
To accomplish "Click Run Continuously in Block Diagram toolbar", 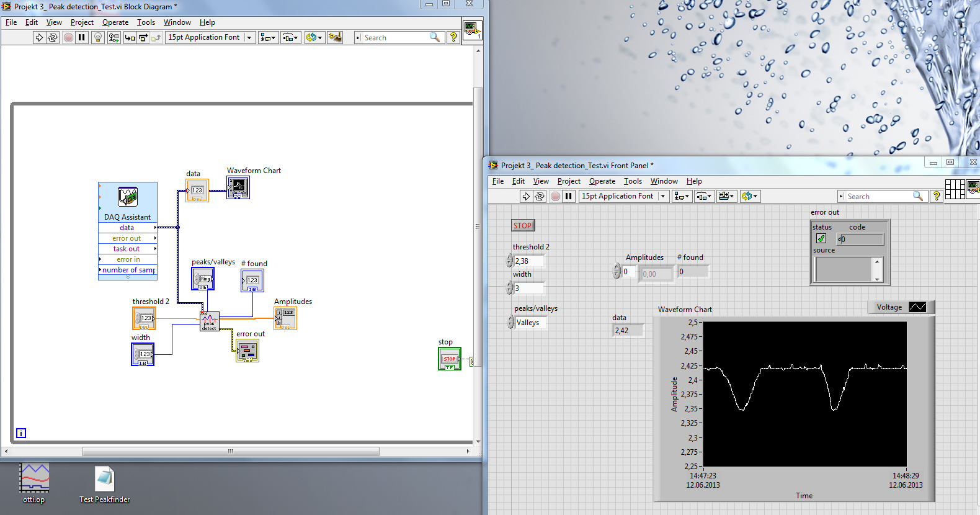I will coord(53,38).
